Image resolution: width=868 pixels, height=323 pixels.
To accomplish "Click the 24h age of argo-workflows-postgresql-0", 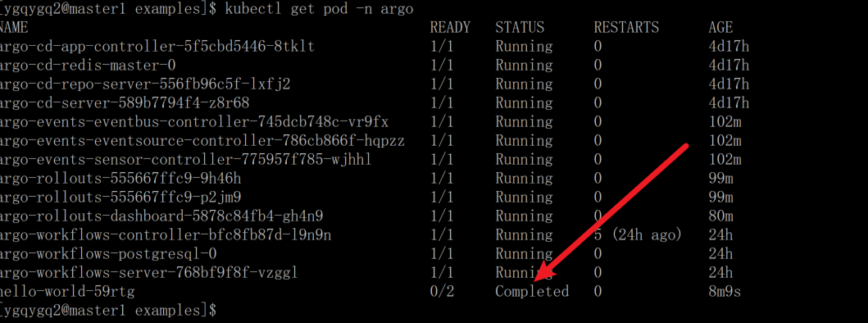I will [720, 254].
